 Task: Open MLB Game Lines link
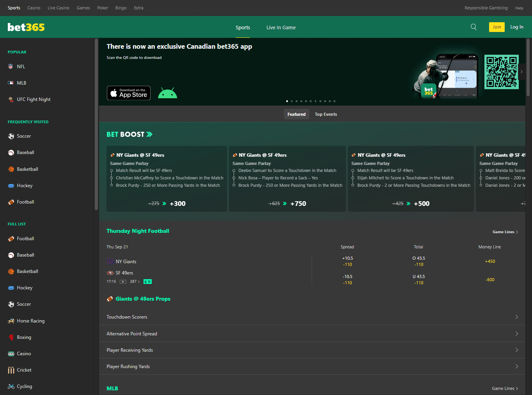coord(505,388)
